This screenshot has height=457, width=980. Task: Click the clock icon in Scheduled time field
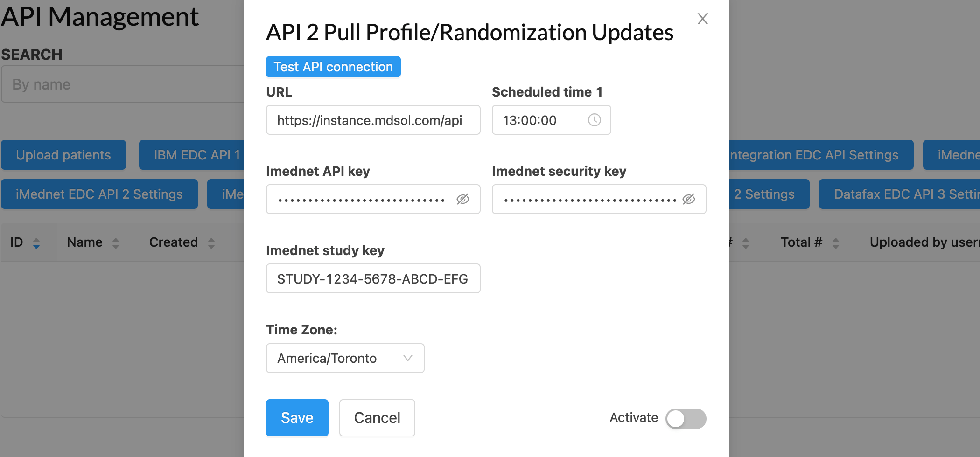click(594, 120)
